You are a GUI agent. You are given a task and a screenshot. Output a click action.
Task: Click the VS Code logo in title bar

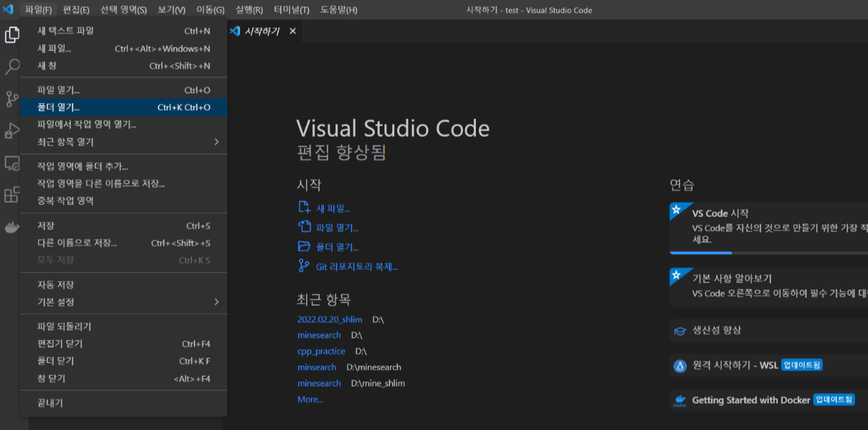(x=9, y=9)
